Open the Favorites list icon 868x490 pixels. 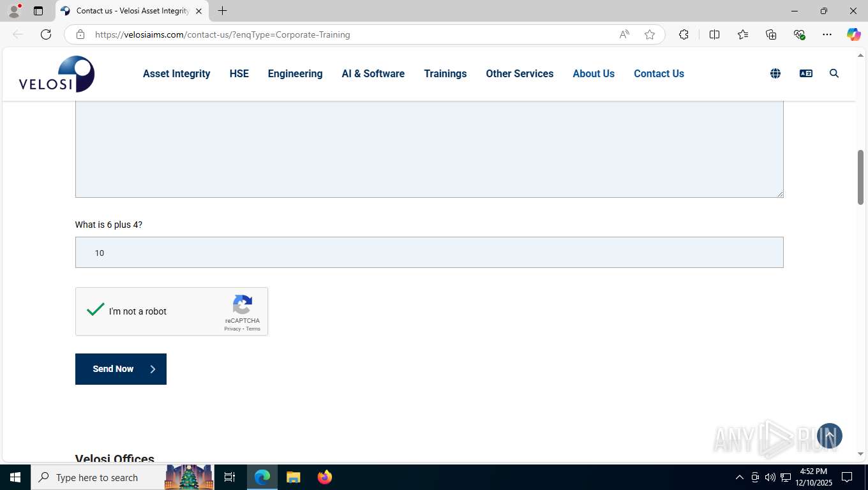(x=743, y=34)
